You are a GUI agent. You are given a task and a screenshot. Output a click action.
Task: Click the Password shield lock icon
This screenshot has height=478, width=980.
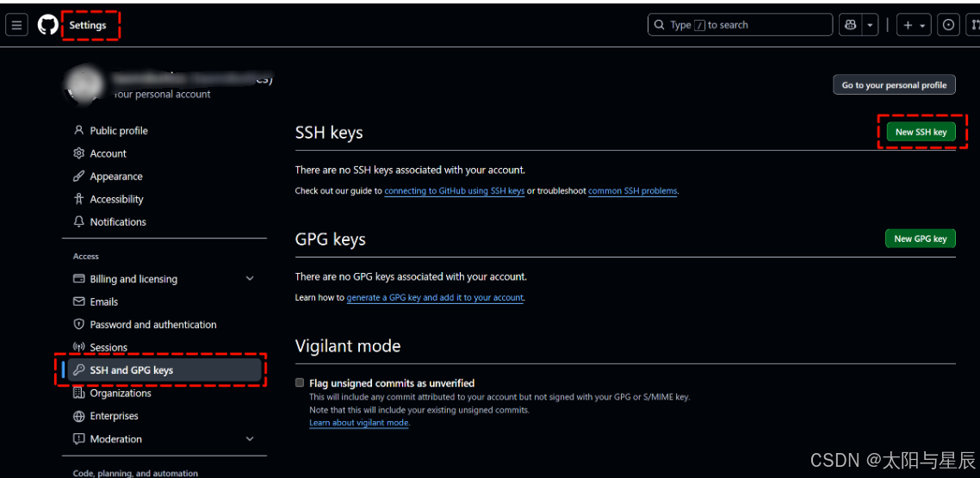point(78,325)
